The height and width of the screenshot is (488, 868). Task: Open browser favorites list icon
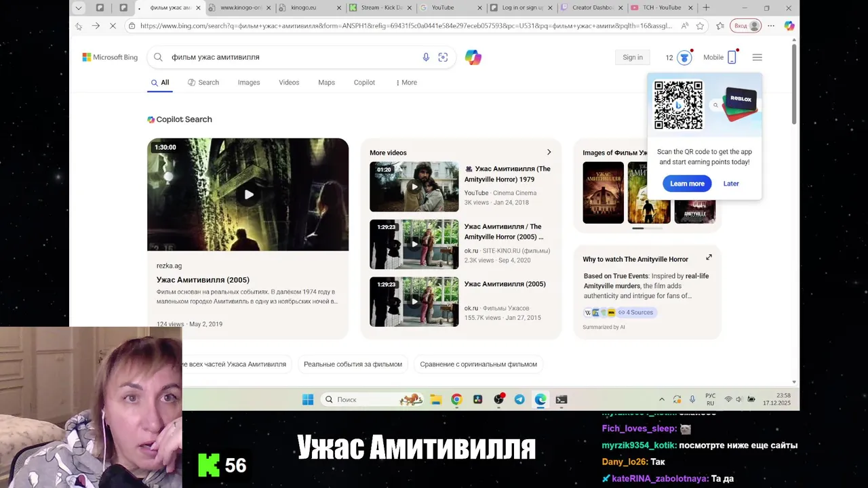tap(720, 26)
